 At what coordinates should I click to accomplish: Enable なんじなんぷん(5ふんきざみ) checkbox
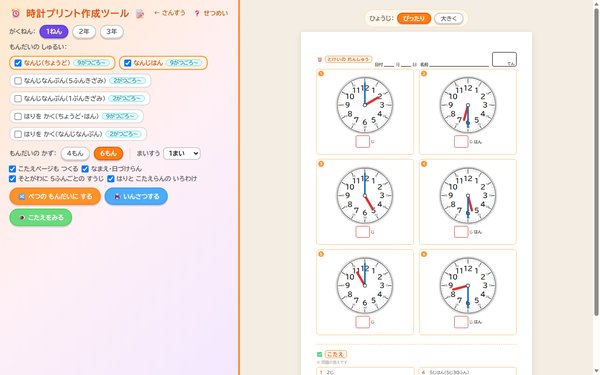18,81
